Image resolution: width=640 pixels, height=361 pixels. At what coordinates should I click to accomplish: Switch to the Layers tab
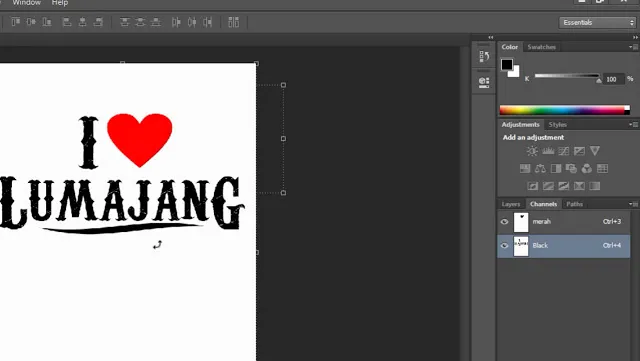(511, 204)
